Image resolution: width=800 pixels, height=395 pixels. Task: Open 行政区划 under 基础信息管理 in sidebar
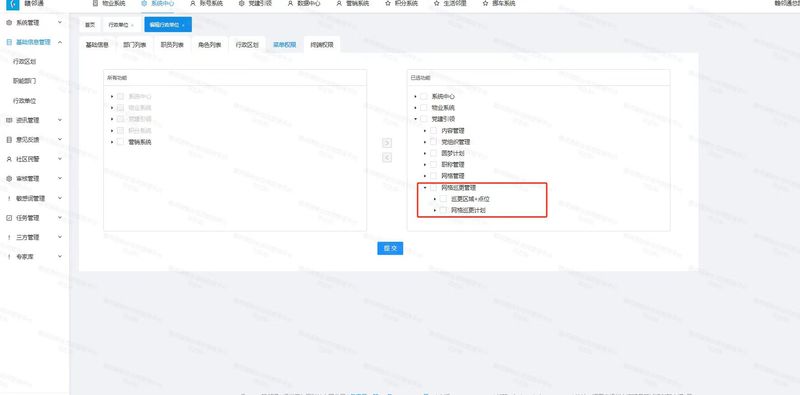point(24,62)
